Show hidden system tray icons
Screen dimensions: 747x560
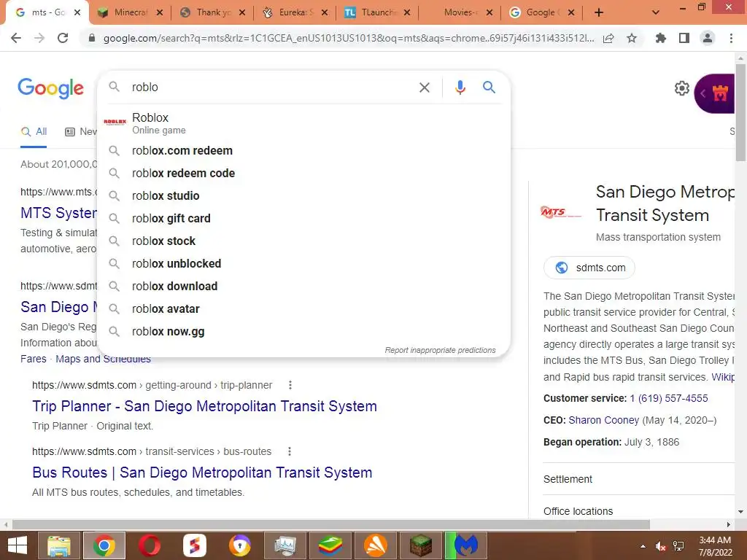coord(643,546)
